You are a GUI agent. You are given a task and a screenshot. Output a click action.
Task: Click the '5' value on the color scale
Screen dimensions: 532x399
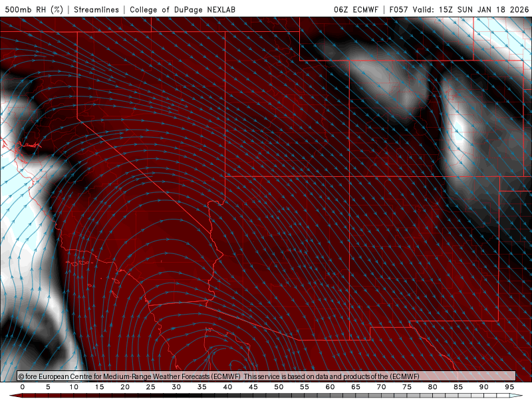click(x=48, y=387)
